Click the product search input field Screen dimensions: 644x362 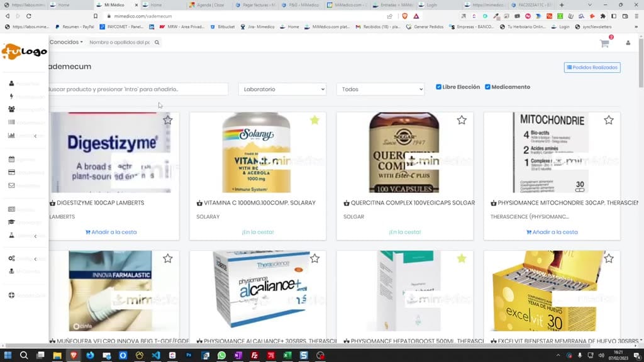(138, 89)
